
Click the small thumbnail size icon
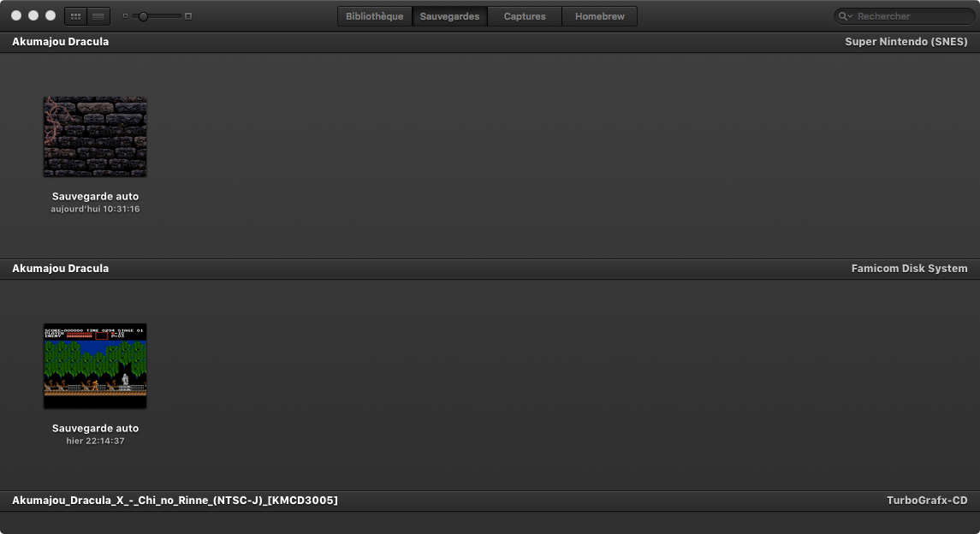(125, 16)
